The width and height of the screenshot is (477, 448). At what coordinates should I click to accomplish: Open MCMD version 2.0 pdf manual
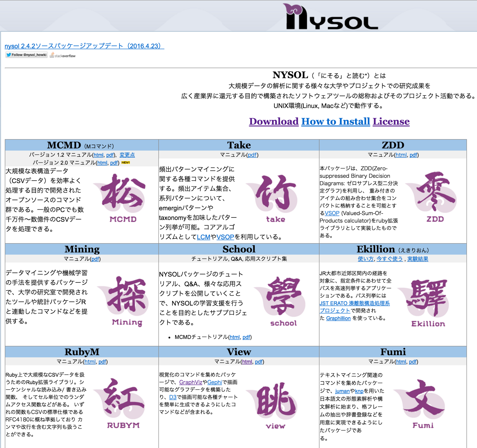pyautogui.click(x=114, y=163)
